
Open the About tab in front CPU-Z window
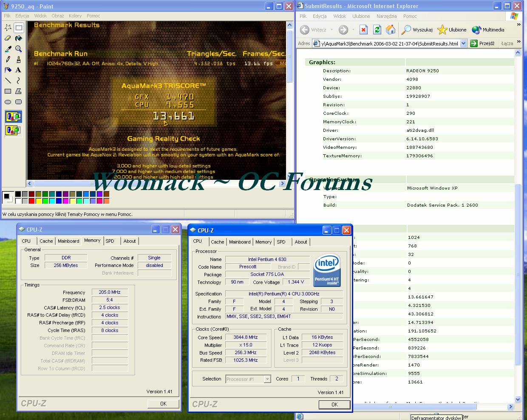(x=301, y=242)
